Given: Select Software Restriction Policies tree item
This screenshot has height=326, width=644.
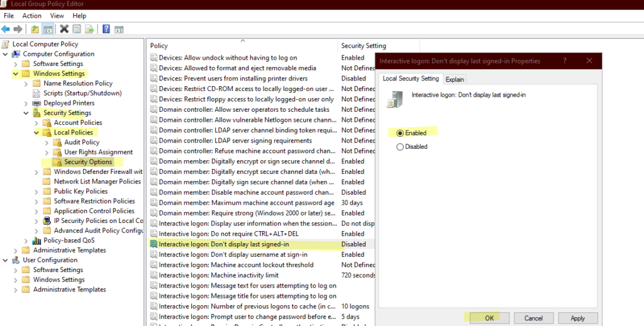Looking at the screenshot, I should (x=94, y=202).
